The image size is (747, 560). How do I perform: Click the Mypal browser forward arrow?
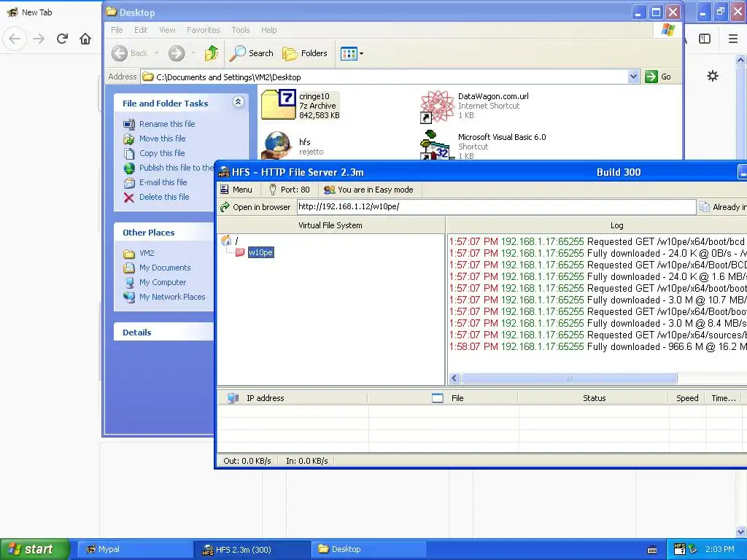(39, 39)
